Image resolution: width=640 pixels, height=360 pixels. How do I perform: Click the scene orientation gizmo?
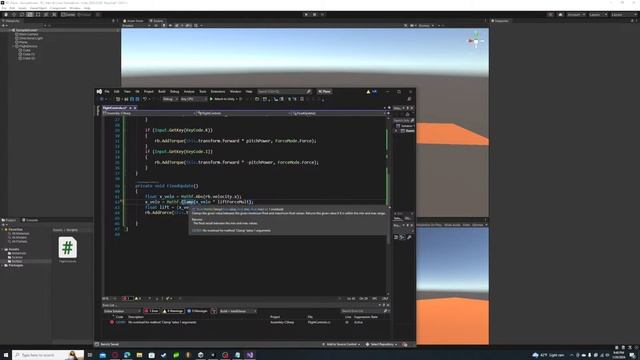point(476,40)
